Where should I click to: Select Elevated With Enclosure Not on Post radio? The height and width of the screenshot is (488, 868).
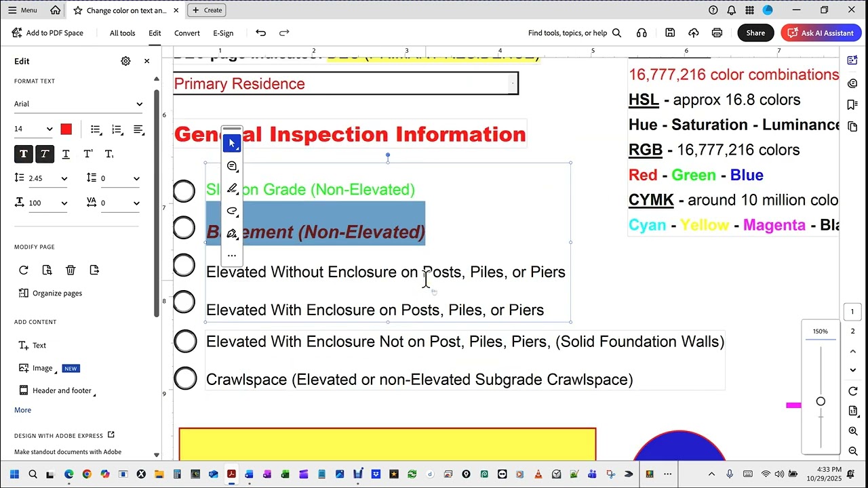coord(185,342)
